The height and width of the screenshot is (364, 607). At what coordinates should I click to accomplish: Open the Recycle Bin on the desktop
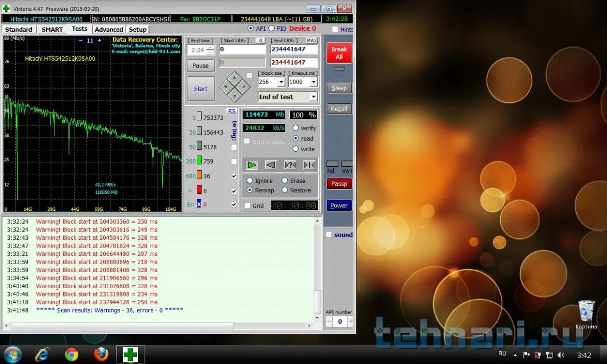(586, 315)
